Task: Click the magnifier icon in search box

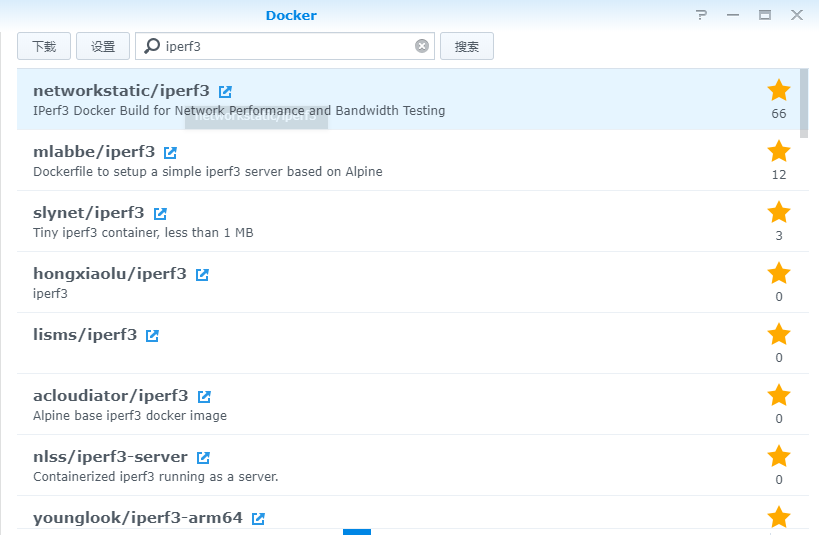Action: (151, 46)
